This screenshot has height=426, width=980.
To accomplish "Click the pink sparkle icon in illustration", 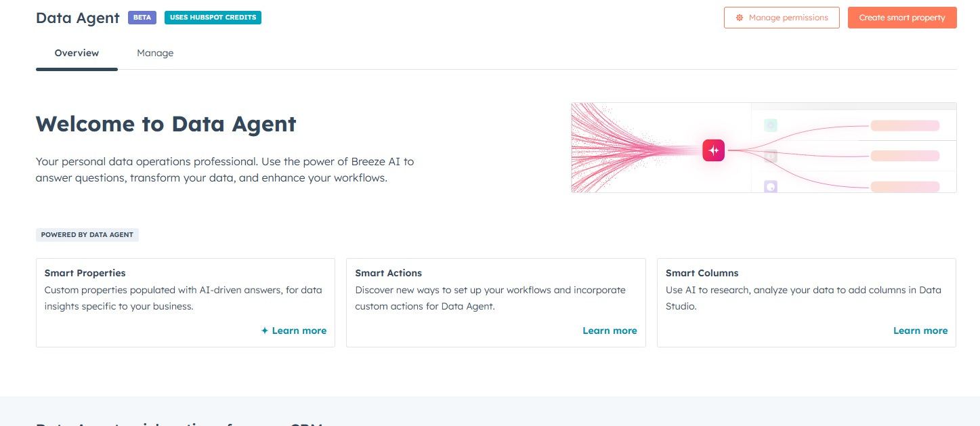I will pyautogui.click(x=714, y=150).
